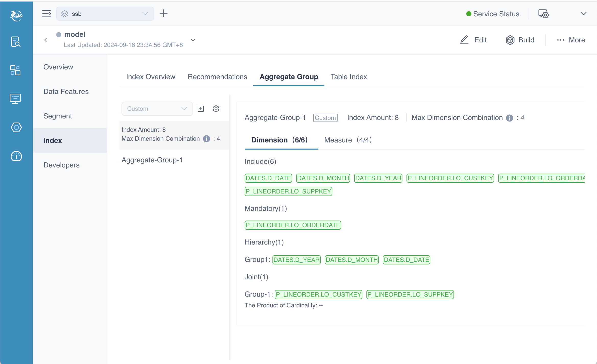Click the add aggregate group icon
This screenshot has height=364, width=597.
(201, 109)
